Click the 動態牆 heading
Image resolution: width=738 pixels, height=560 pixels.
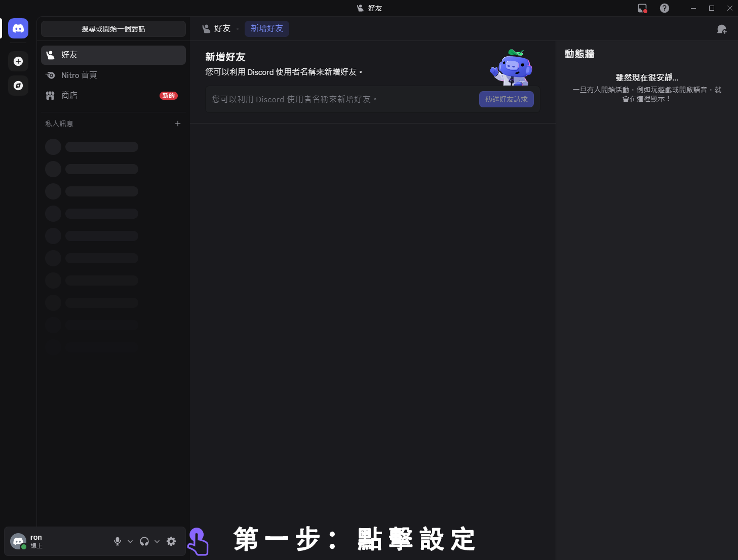pos(579,54)
